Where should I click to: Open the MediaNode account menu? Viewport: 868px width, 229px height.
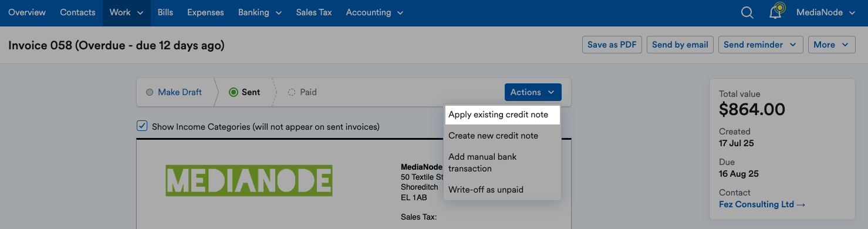[x=826, y=12]
